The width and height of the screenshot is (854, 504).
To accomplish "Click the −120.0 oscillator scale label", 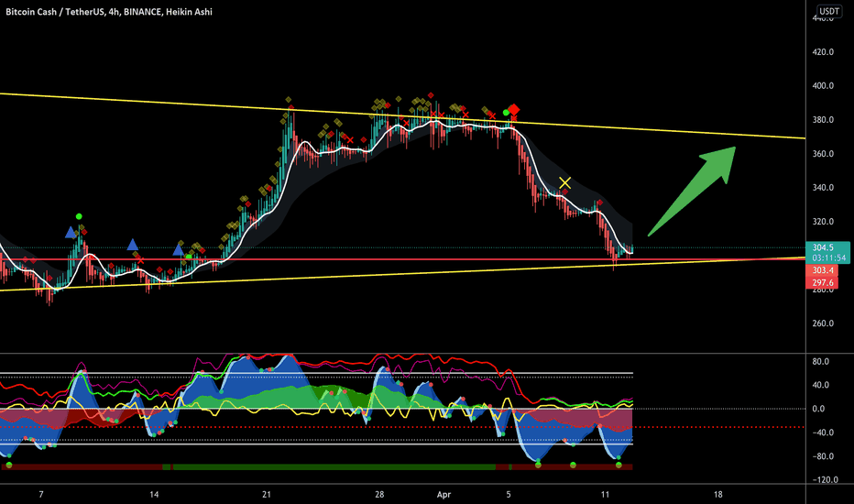I will pos(823,479).
